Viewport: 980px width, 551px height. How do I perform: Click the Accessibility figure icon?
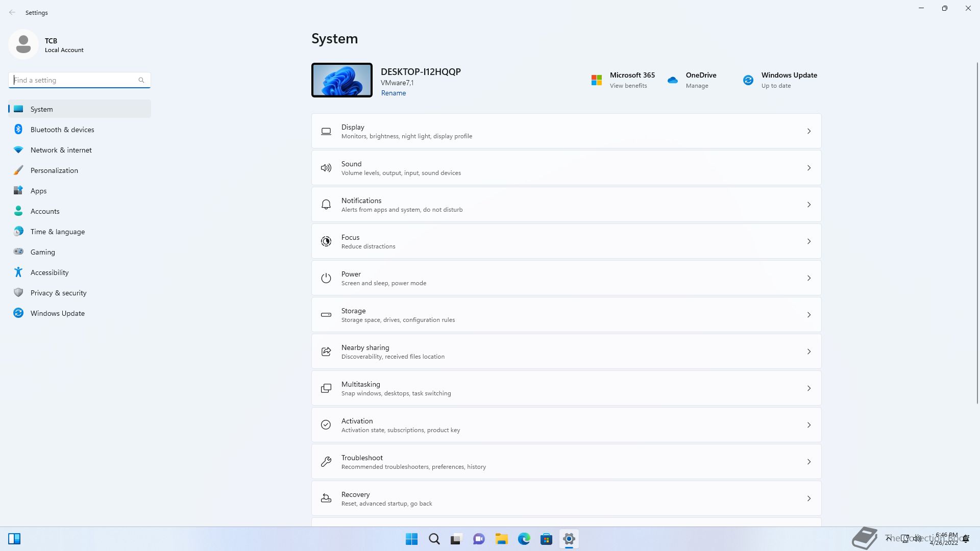(x=18, y=272)
